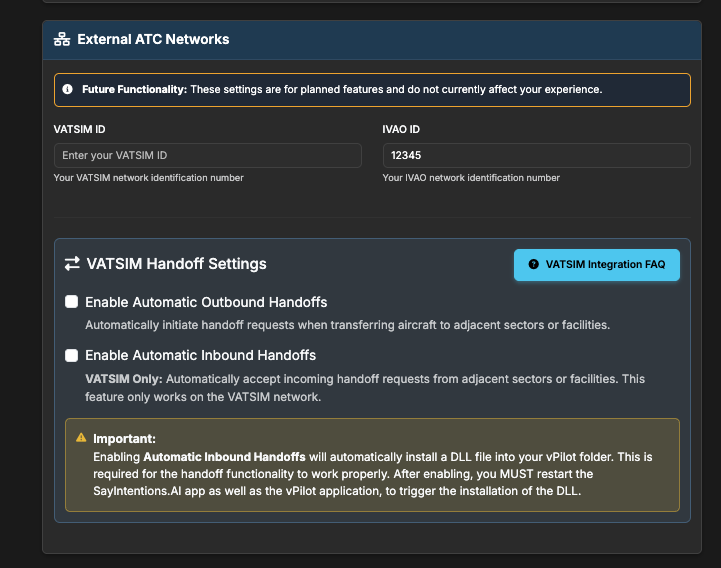Click 'Your IVAO network identification number' hint
This screenshot has height=568, width=721.
(x=471, y=178)
